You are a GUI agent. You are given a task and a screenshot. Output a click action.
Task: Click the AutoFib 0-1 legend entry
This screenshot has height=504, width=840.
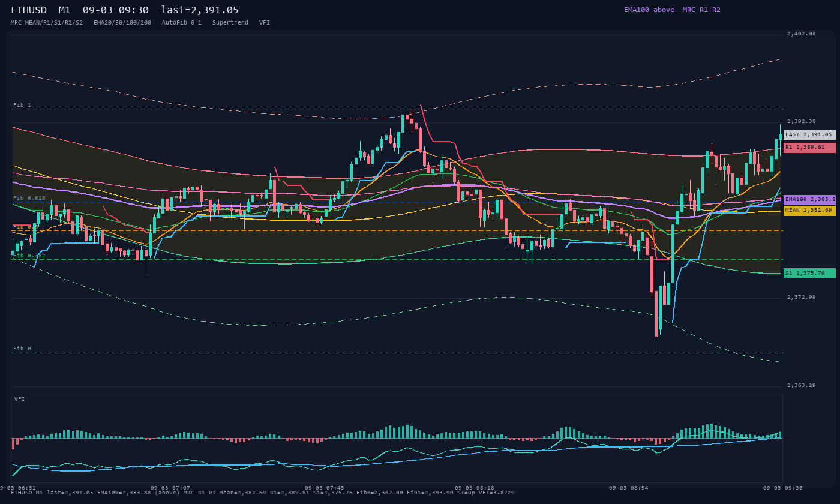[x=182, y=22]
